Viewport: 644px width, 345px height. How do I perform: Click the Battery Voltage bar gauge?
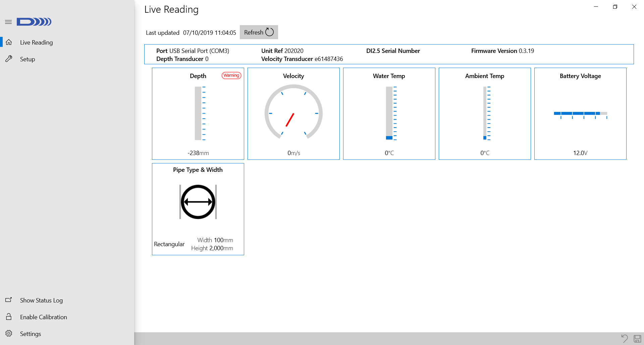(x=580, y=115)
